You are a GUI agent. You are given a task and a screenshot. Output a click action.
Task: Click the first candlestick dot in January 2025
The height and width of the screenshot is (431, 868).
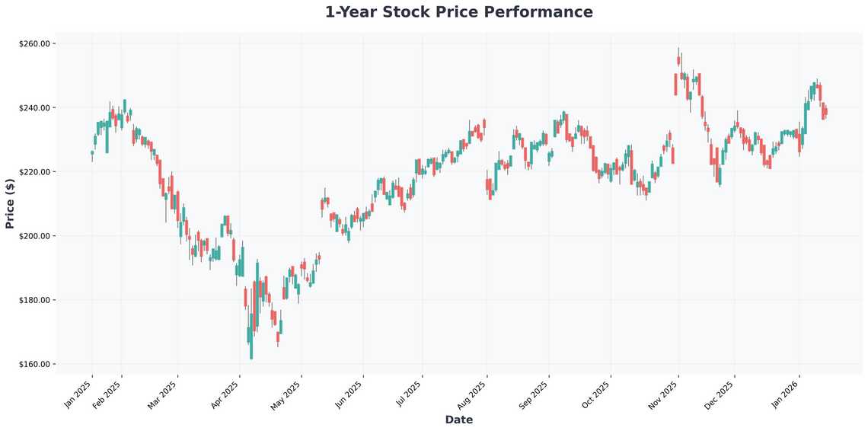(92, 152)
